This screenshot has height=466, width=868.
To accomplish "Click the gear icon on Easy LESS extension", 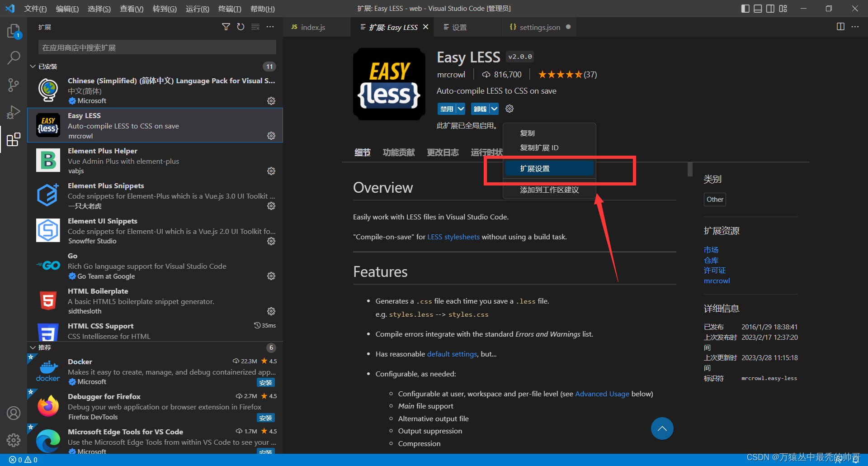I will click(x=271, y=135).
